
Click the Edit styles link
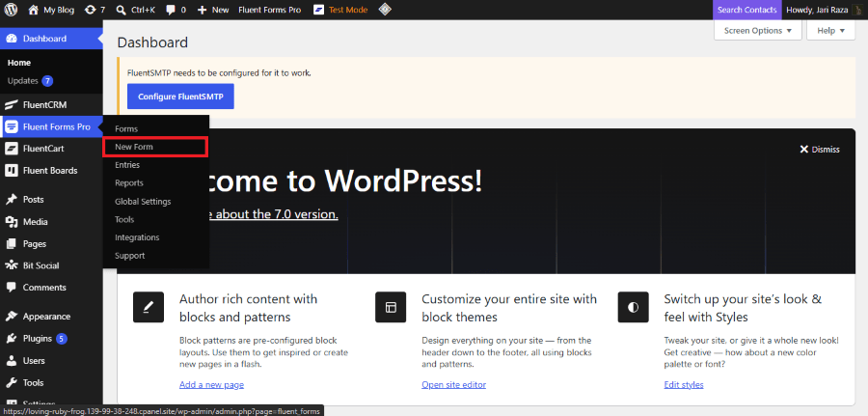click(x=684, y=384)
